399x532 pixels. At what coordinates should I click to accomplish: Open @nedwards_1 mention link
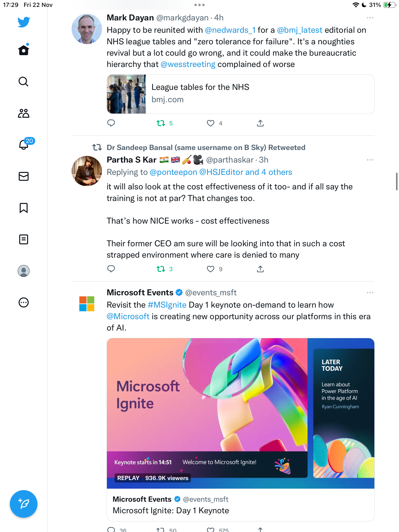tap(230, 30)
